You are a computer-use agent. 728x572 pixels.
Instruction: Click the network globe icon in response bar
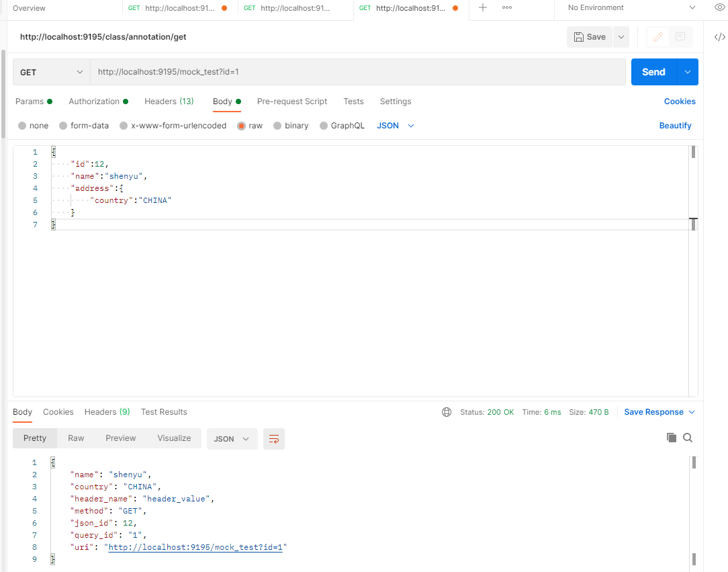click(447, 412)
